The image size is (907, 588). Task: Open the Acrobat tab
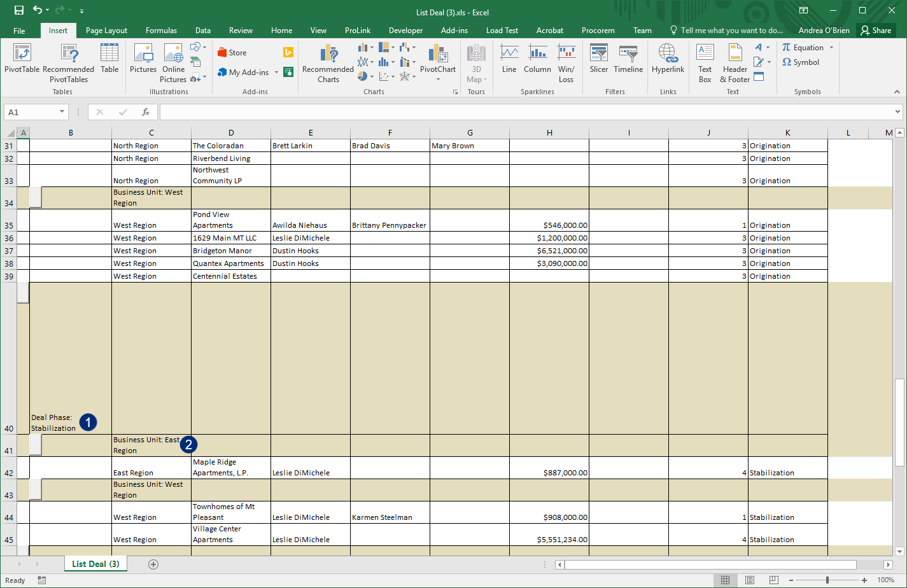click(x=550, y=31)
